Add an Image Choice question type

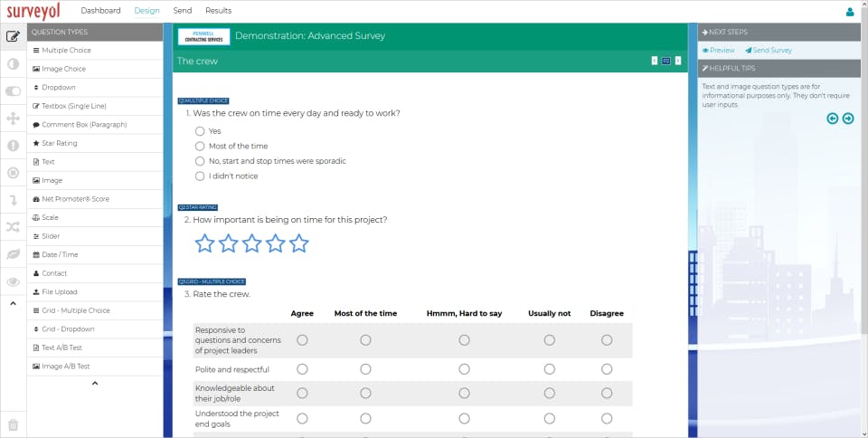click(x=95, y=69)
